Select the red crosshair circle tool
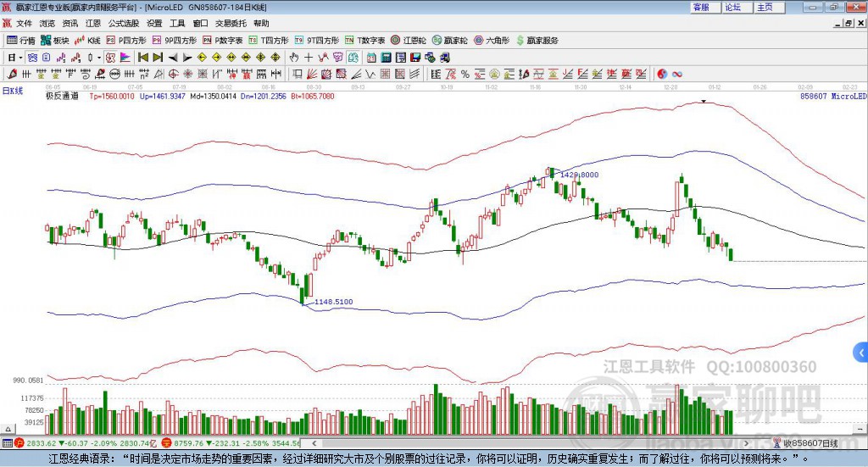Image resolution: width=868 pixels, height=467 pixels. pyautogui.click(x=173, y=74)
